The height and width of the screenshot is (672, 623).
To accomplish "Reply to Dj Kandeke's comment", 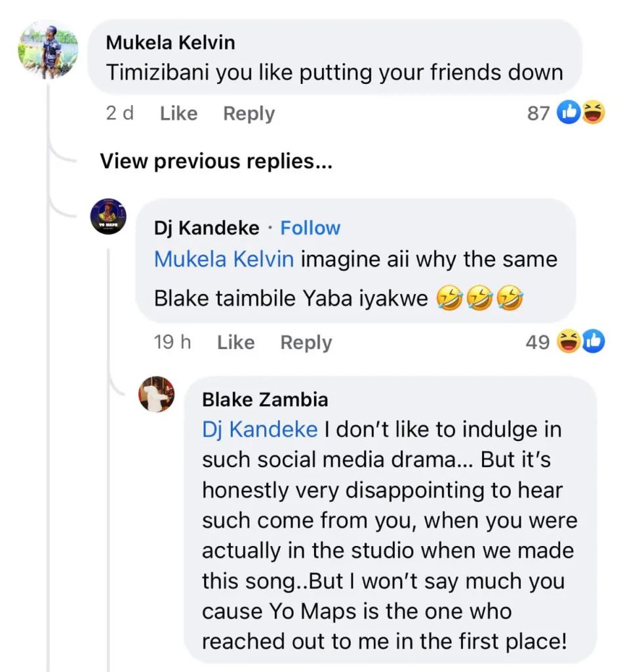I will tap(306, 342).
